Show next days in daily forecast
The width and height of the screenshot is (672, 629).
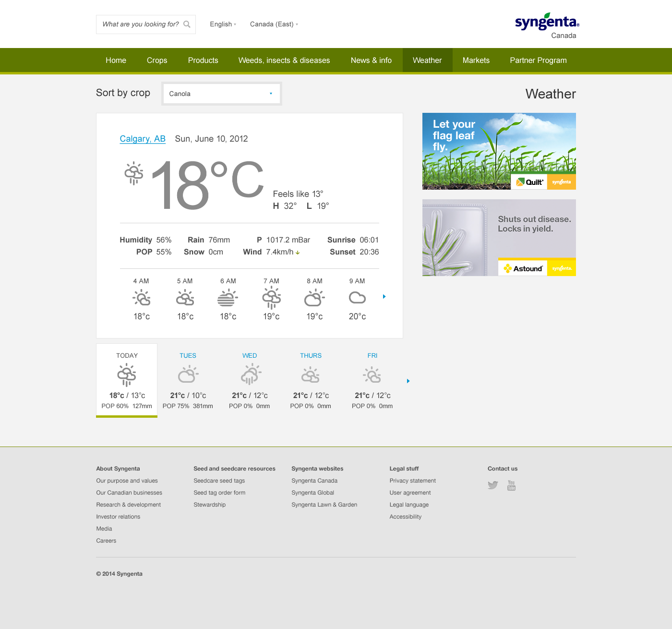(x=408, y=381)
